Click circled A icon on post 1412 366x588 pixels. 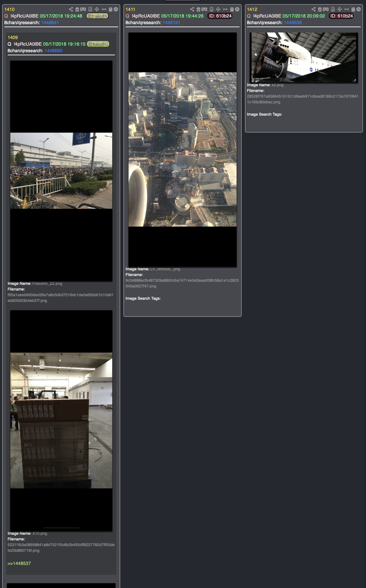click(359, 9)
